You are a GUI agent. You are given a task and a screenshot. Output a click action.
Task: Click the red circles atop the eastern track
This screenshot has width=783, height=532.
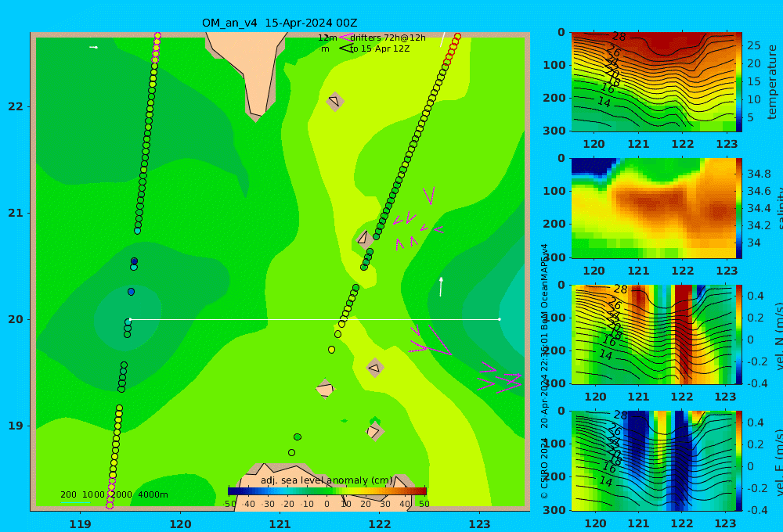point(452,49)
